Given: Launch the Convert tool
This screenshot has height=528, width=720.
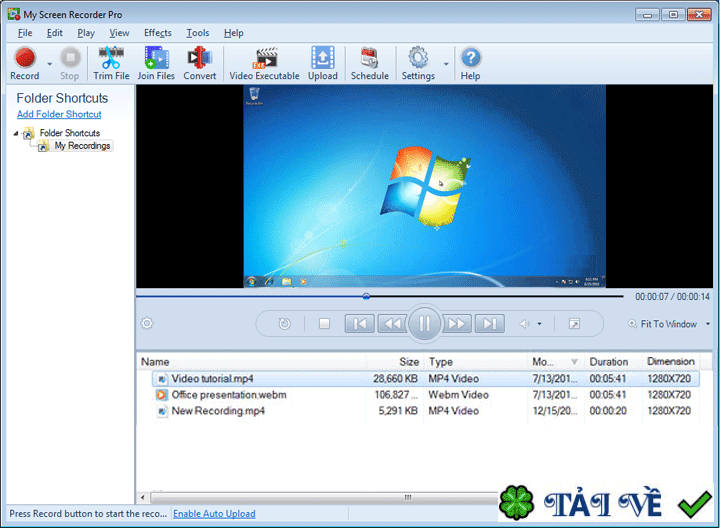Looking at the screenshot, I should 200,64.
